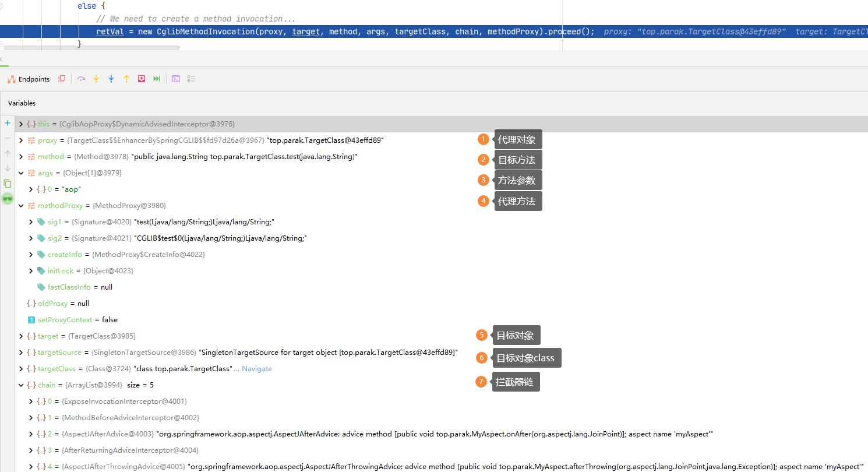Click the grey Trace Stream Chain icon
This screenshot has width=868, height=472.
[x=191, y=79]
